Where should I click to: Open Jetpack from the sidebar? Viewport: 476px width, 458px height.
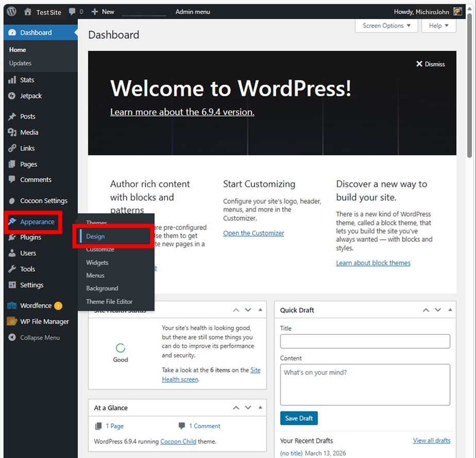(x=30, y=96)
